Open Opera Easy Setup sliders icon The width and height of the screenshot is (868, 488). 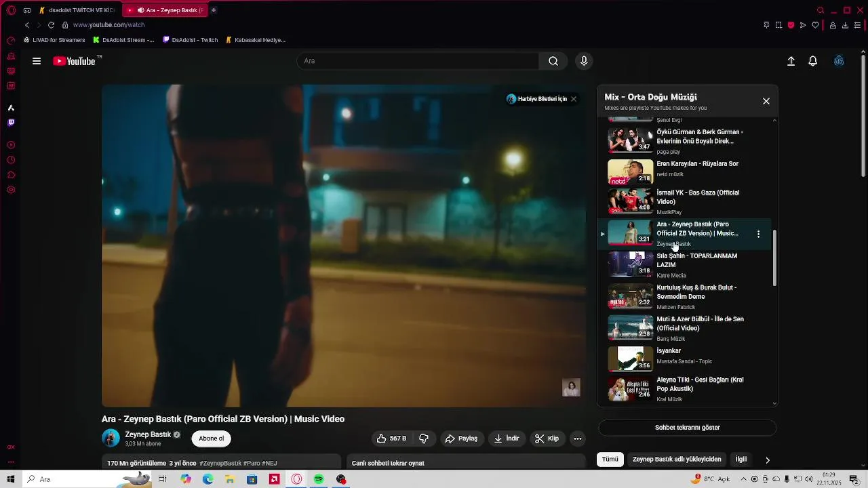pyautogui.click(x=858, y=25)
